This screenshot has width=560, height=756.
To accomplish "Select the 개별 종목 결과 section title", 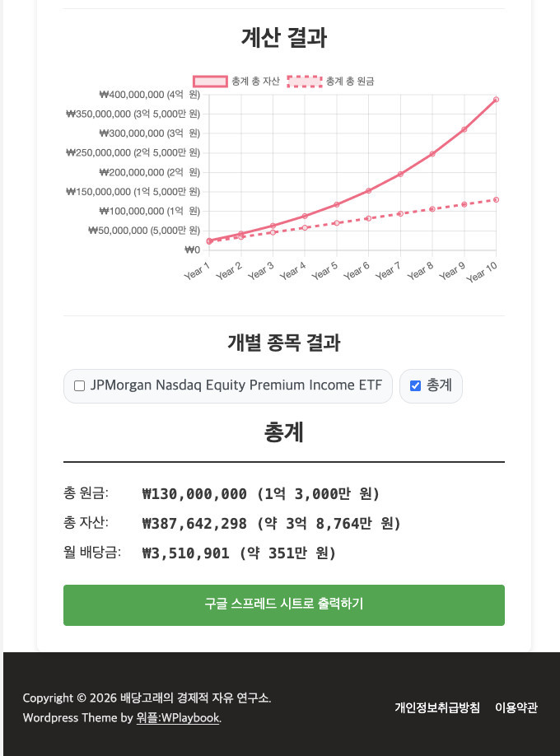I will pos(283,343).
